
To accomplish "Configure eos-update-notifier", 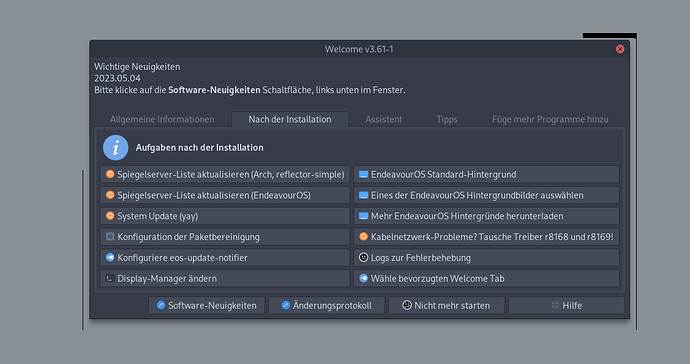I will click(225, 257).
